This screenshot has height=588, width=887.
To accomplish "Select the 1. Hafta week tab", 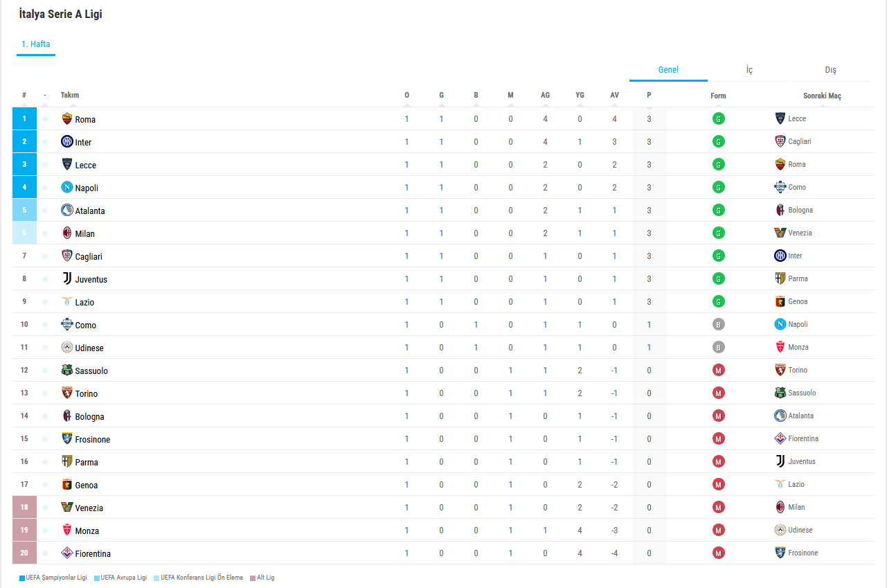I will click(x=36, y=44).
